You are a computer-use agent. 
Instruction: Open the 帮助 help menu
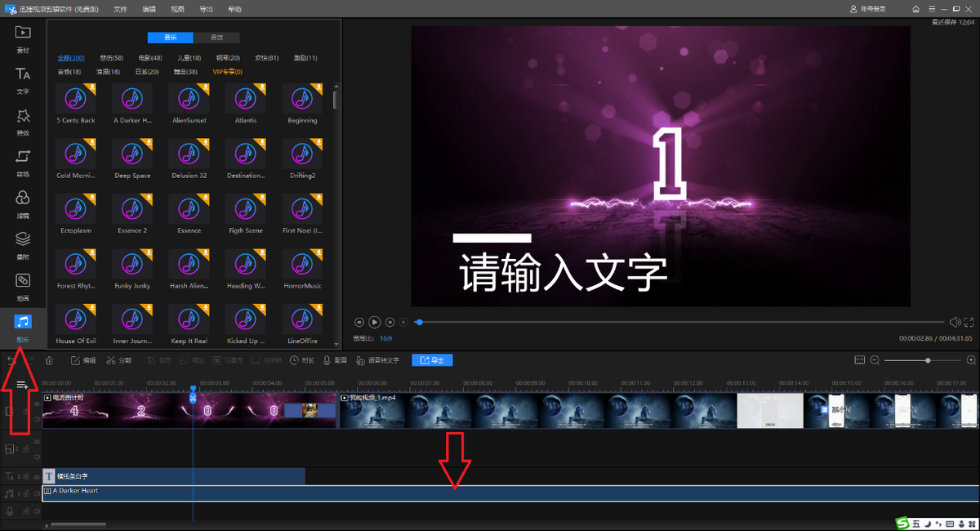(x=234, y=9)
